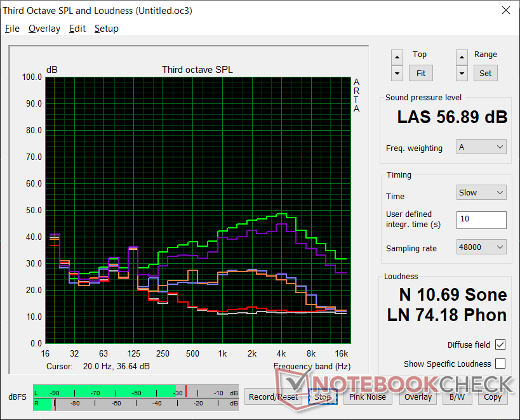This screenshot has height=420, width=520.
Task: Click the yellow cursor line in graph
Action: [55, 211]
